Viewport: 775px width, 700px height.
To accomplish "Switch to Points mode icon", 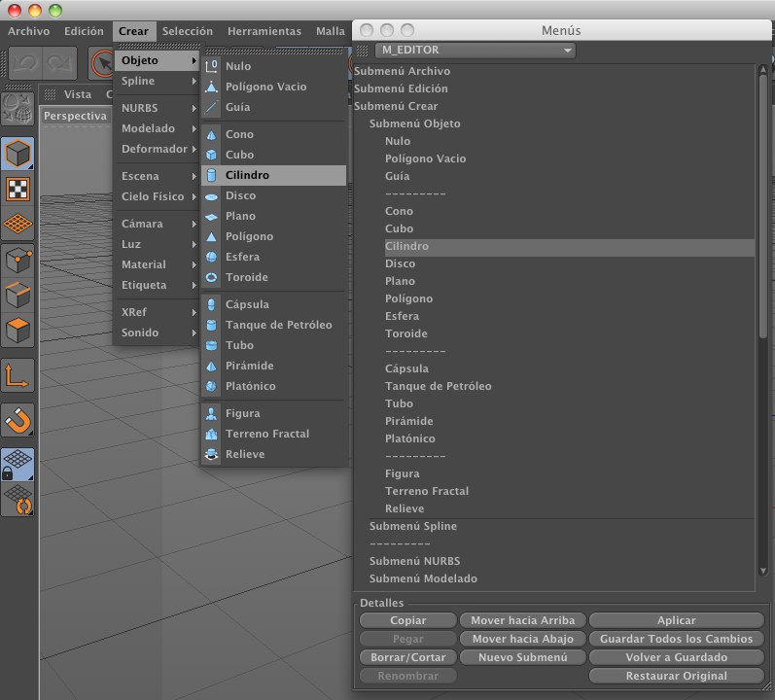I will click(18, 261).
